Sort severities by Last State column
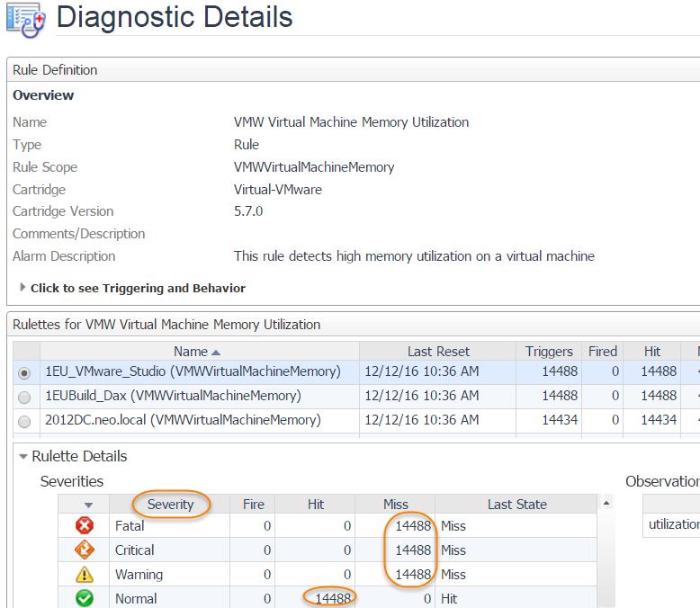This screenshot has width=700, height=608. pos(517,505)
